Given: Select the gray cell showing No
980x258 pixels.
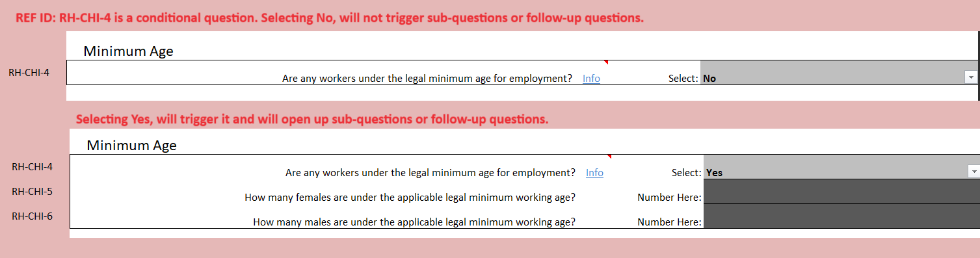Looking at the screenshot, I should pyautogui.click(x=839, y=72).
